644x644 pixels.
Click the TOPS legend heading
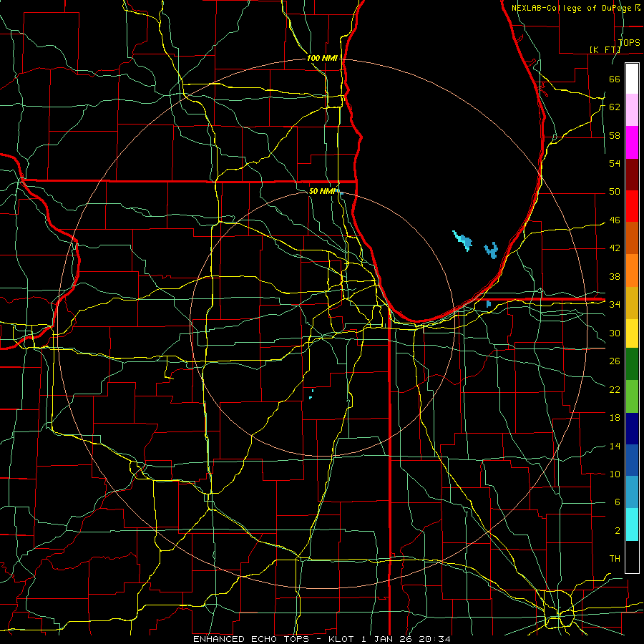click(629, 43)
